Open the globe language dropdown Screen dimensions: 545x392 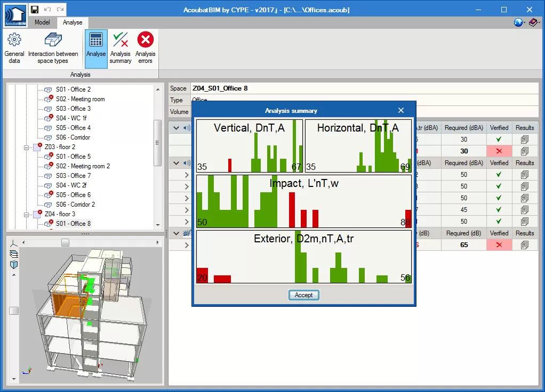point(519,22)
